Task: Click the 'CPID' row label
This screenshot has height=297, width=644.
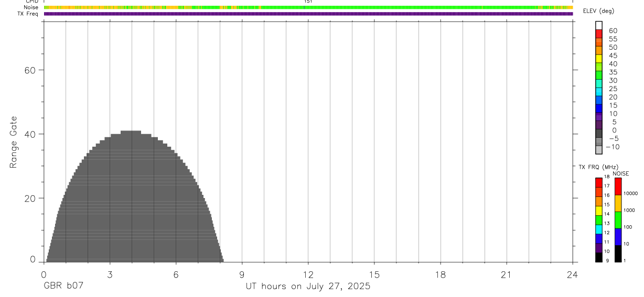Action: pyautogui.click(x=32, y=2)
